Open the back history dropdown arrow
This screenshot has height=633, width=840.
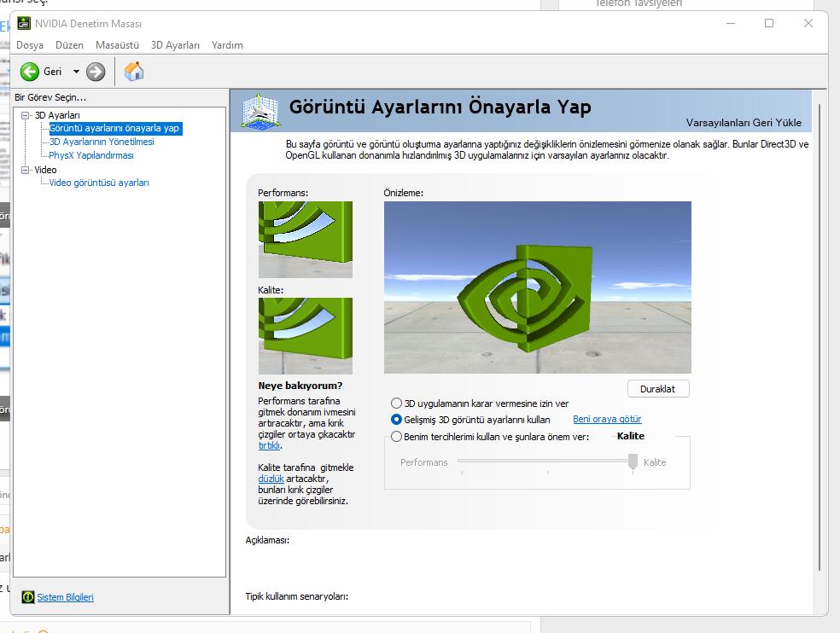click(76, 72)
